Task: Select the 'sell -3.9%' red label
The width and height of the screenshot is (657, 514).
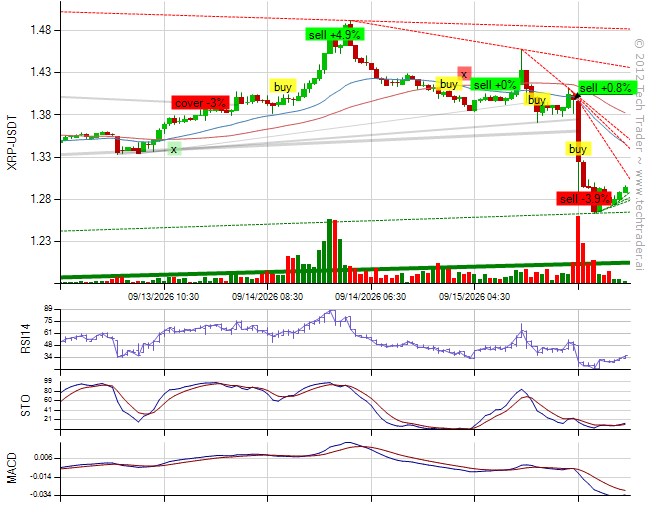Action: point(584,199)
